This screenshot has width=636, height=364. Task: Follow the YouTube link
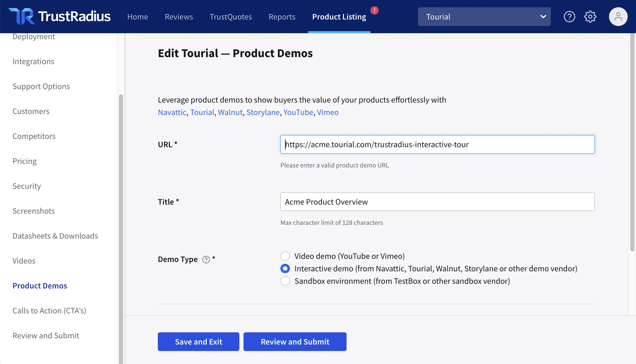tap(298, 112)
